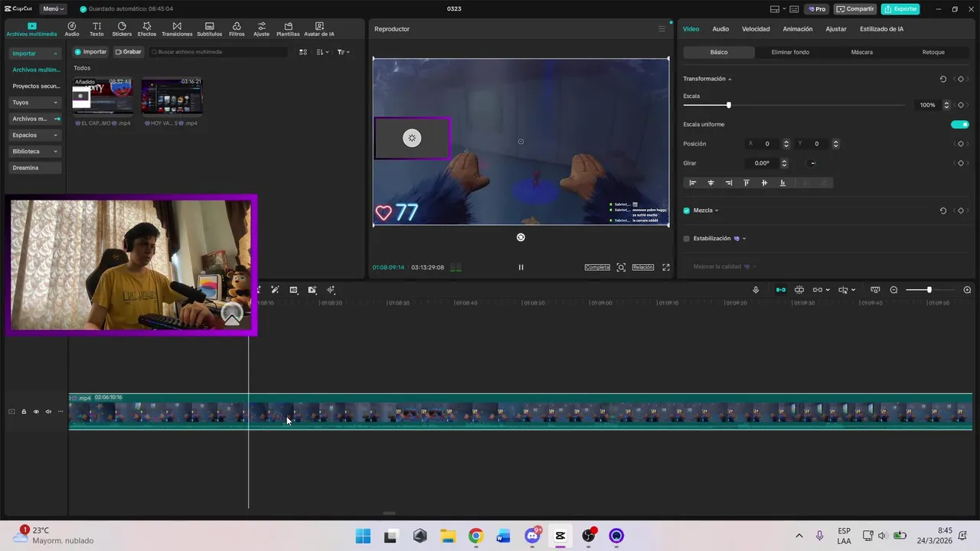Open the Menú dropdown

click(x=53, y=9)
